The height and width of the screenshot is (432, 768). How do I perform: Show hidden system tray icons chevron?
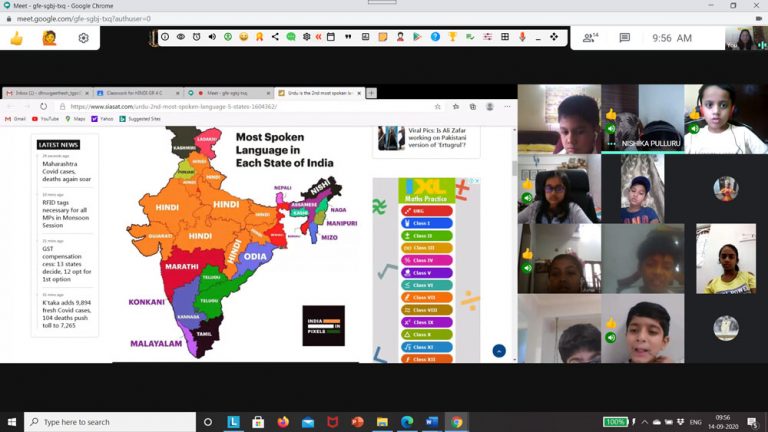(x=645, y=422)
